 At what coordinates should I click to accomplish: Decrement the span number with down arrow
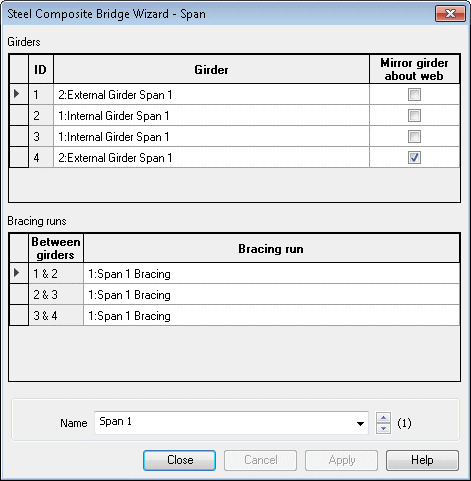[x=383, y=428]
